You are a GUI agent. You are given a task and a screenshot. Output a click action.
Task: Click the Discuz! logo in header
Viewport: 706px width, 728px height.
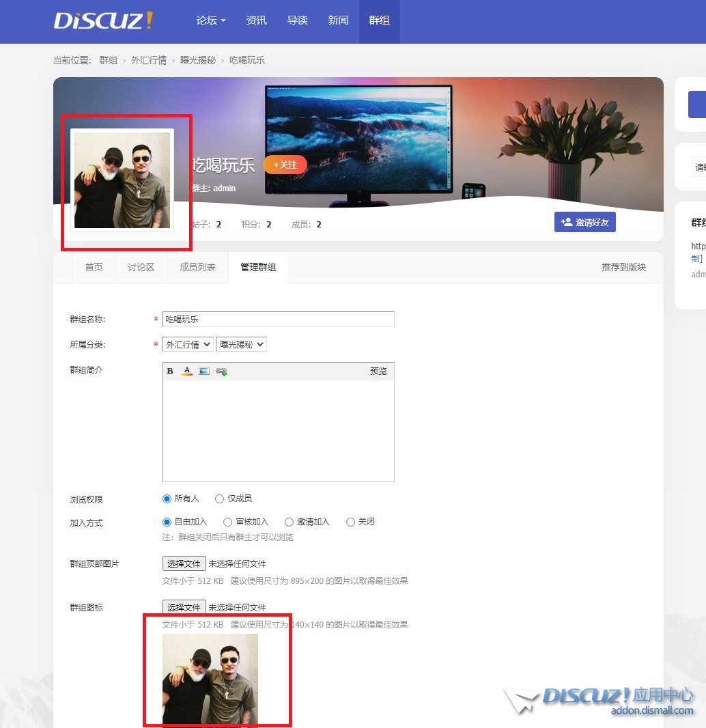[x=103, y=20]
